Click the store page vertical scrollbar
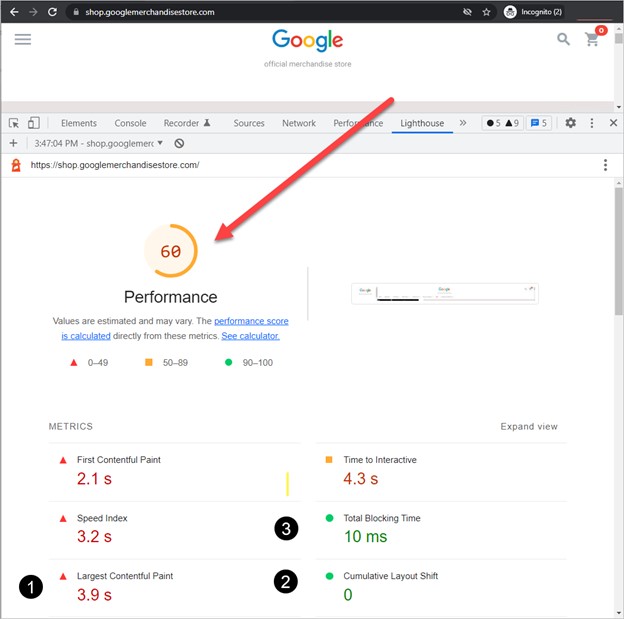Viewport: 624px width, 619px height. click(618, 39)
